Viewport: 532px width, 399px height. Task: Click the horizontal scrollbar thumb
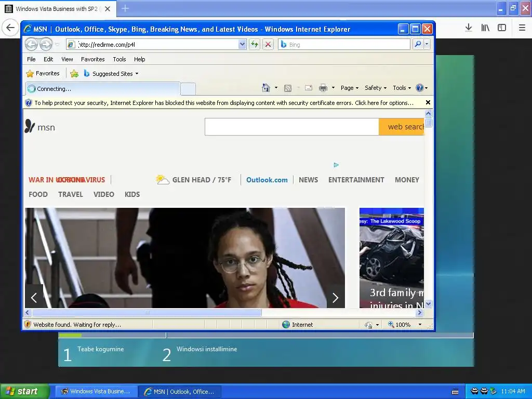click(147, 312)
